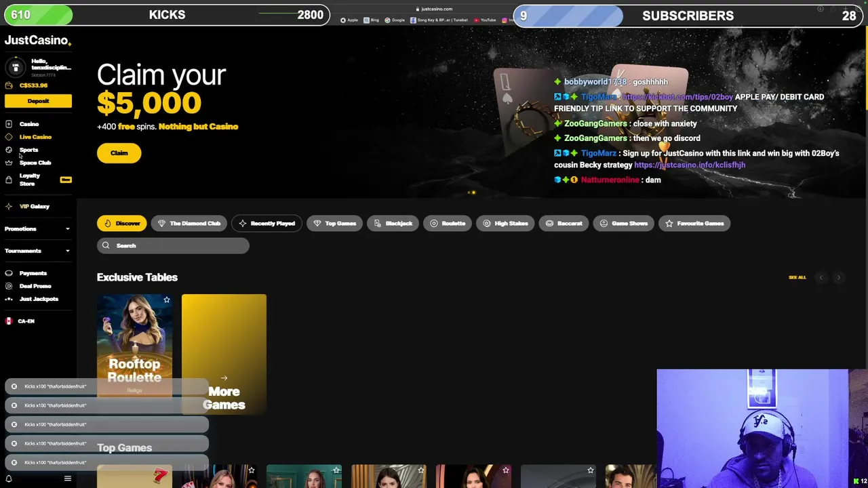Expand the Promotions dropdown
The image size is (868, 488).
[38, 229]
